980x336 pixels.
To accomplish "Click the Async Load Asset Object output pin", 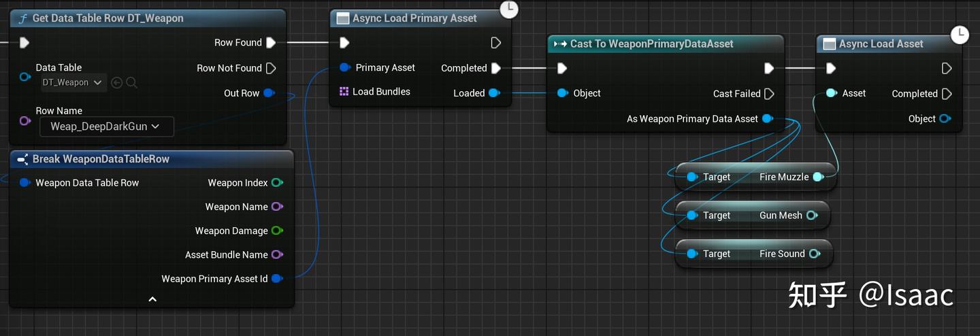I will 945,118.
